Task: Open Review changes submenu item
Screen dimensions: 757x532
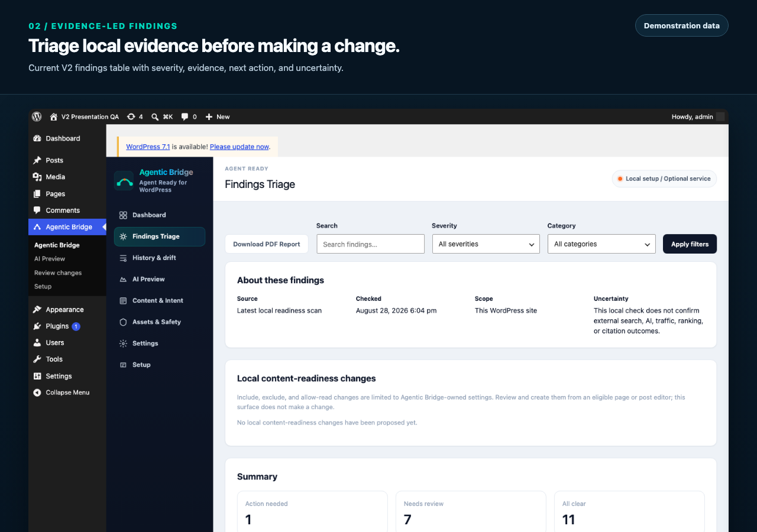Action: point(58,273)
